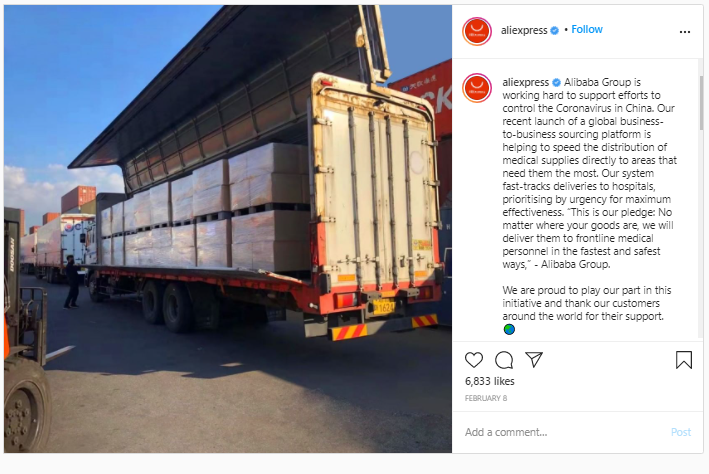Click the Post comment button
709x474 pixels.
pyautogui.click(x=681, y=432)
